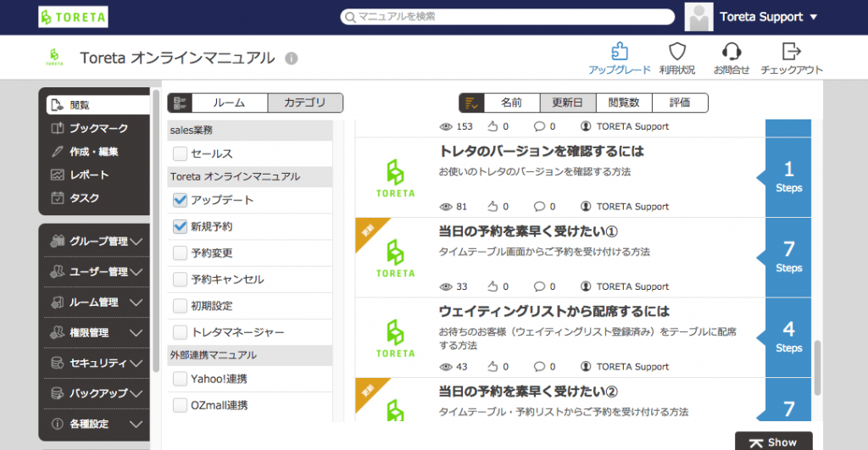This screenshot has height=450, width=868.
Task: Sort manuals by 閲覧数
Action: click(624, 103)
